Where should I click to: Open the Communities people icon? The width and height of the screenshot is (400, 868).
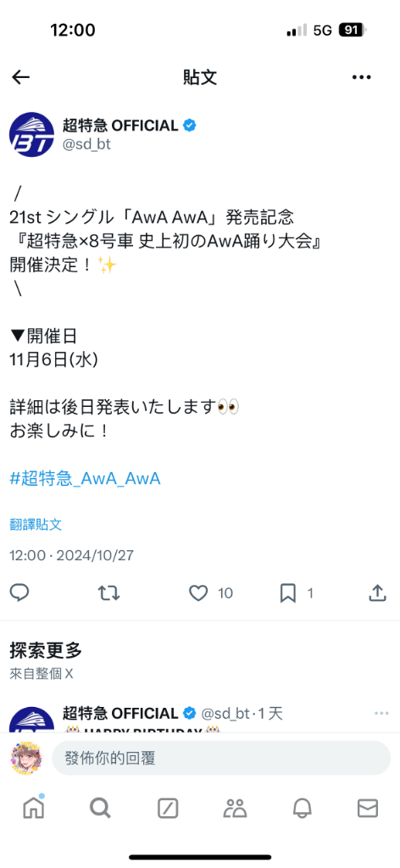235,809
